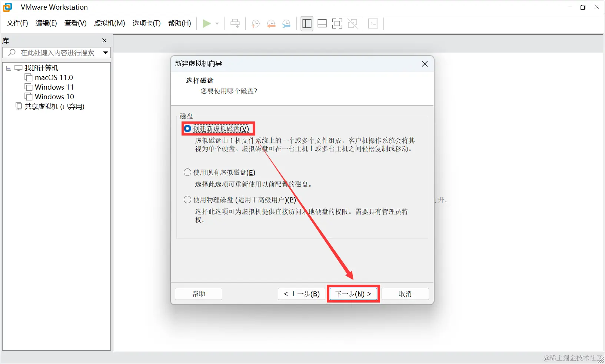Click the unity mode toolbar icon

[353, 24]
